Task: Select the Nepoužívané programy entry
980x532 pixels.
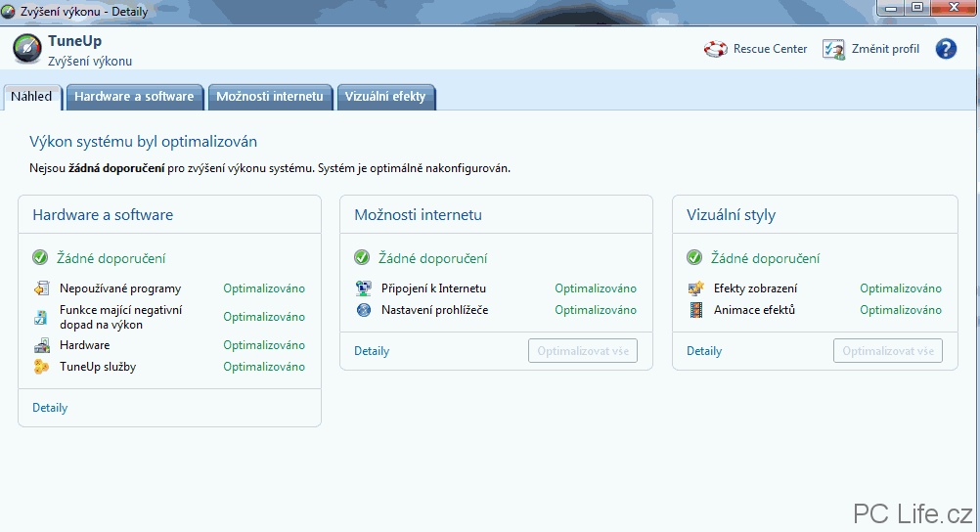Action: point(120,288)
